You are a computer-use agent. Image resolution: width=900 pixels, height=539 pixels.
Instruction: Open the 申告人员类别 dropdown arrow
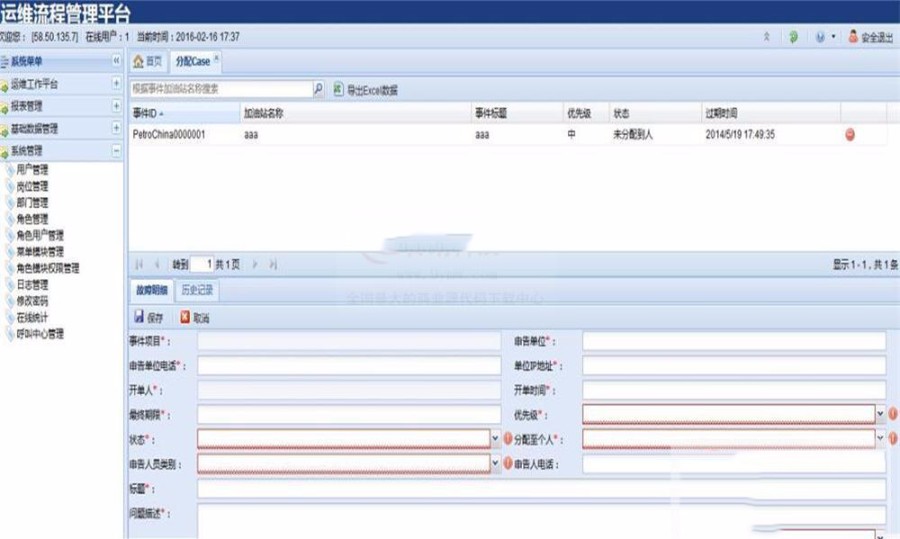pos(495,463)
